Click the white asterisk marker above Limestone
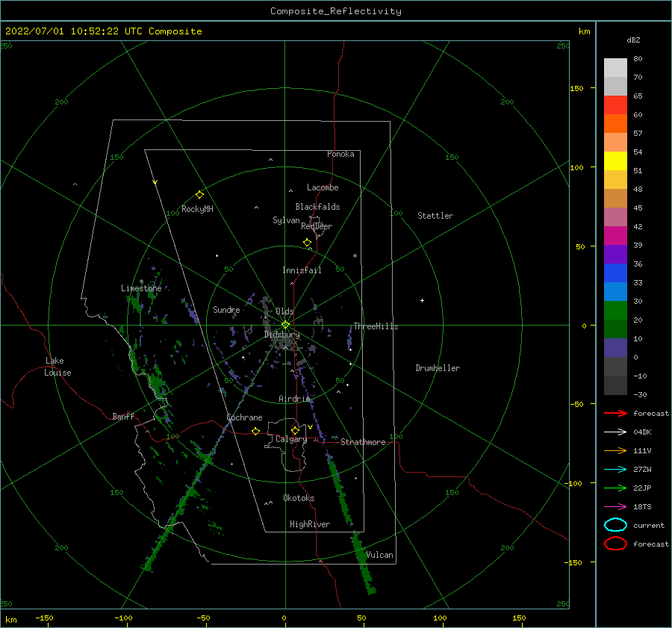Image resolution: width=672 pixels, height=628 pixels. tap(141, 282)
